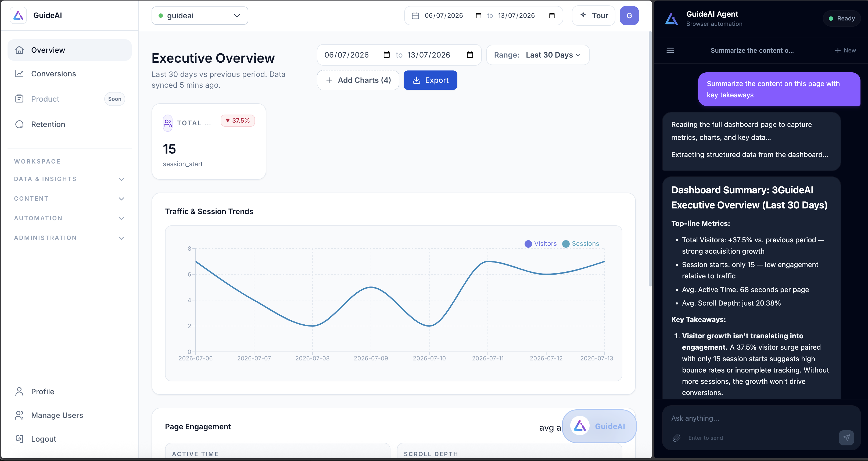Click the Ready status indicator
The height and width of the screenshot is (461, 868).
(x=841, y=19)
